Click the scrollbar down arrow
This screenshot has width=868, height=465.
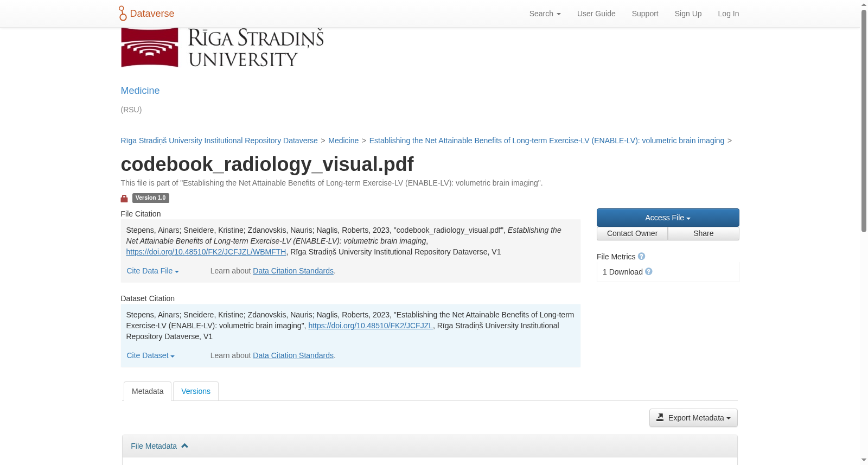(x=864, y=460)
